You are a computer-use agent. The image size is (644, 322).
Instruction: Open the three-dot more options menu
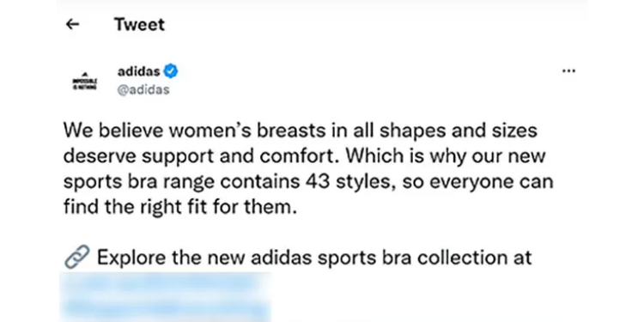[568, 71]
